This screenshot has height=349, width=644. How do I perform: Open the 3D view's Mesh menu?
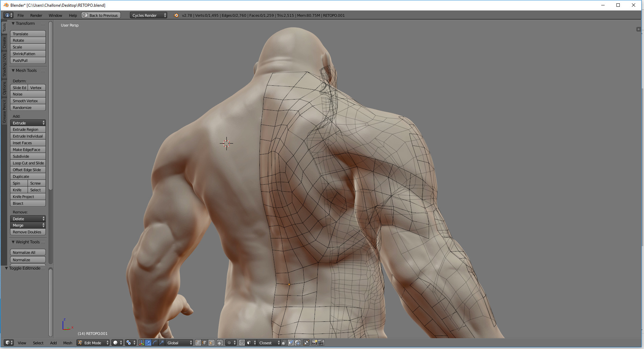(x=68, y=343)
